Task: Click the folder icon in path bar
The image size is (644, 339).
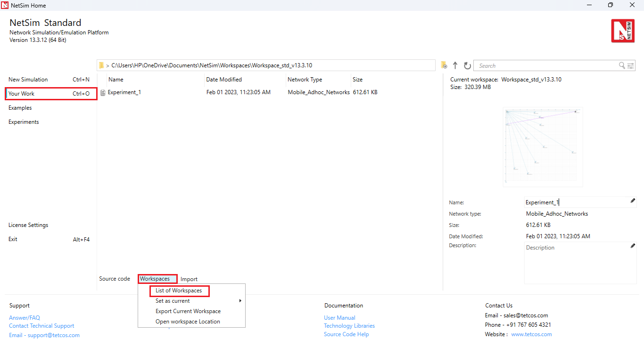Action: [101, 65]
